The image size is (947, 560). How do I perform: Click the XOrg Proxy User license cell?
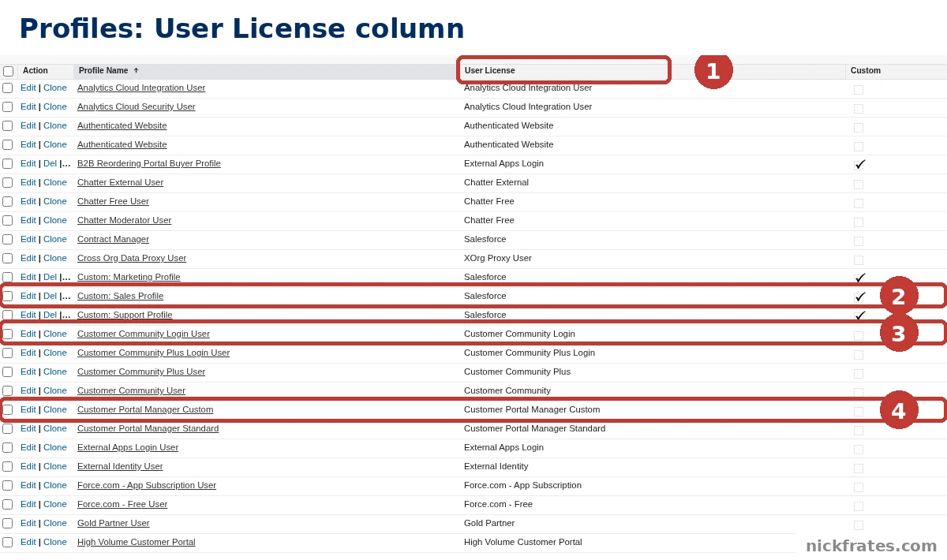click(498, 258)
